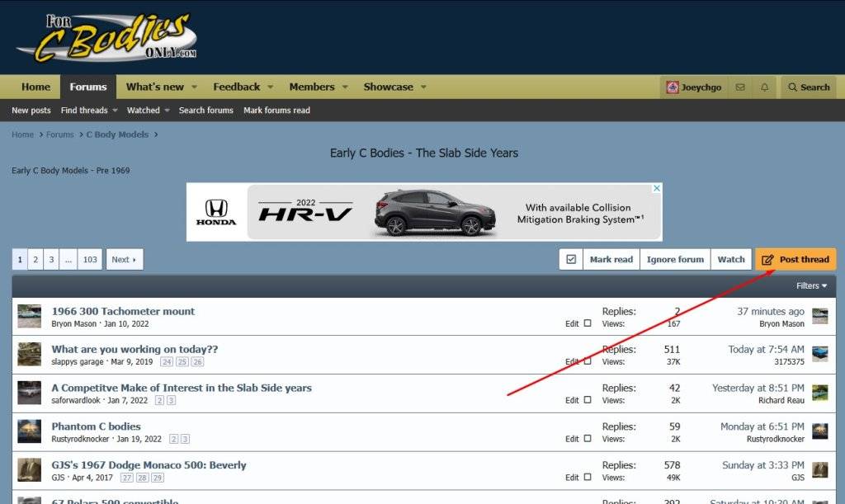This screenshot has width=845, height=504.
Task: Tick the checkbox for 1966 300 Tachometer mount
Action: pyautogui.click(x=588, y=323)
